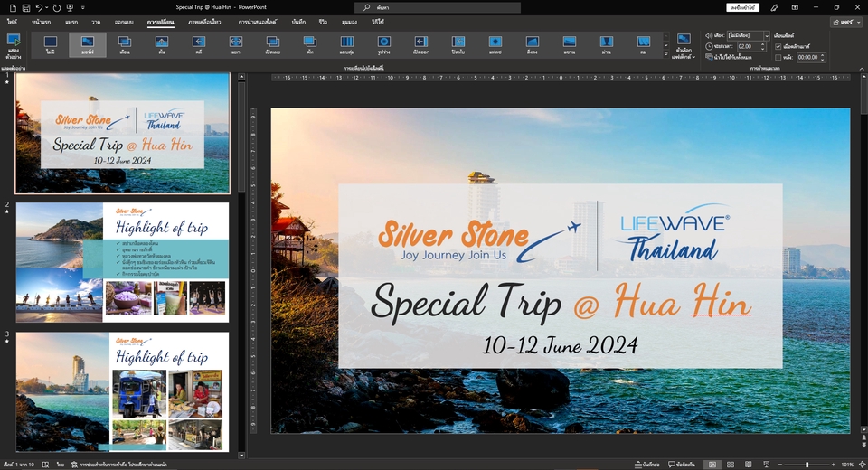The width and height of the screenshot is (868, 470).
Task: Click the slide panel vertical scrollbar
Action: 241,138
